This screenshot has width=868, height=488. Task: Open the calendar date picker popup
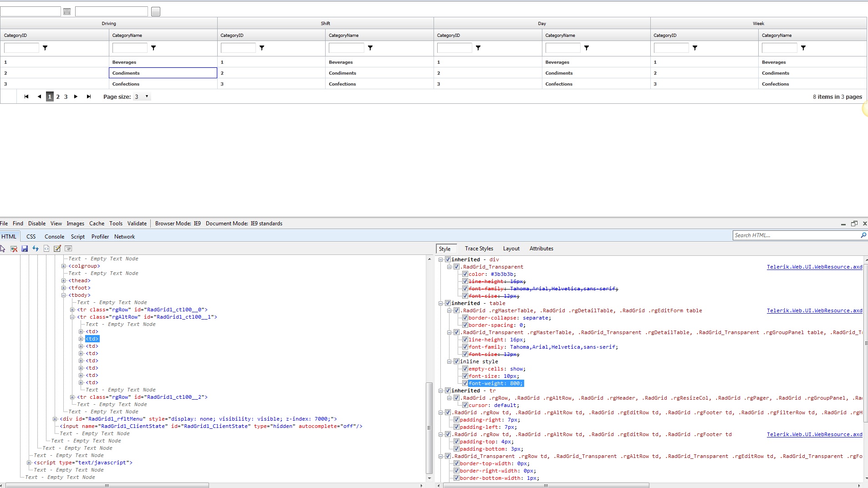[x=67, y=12]
